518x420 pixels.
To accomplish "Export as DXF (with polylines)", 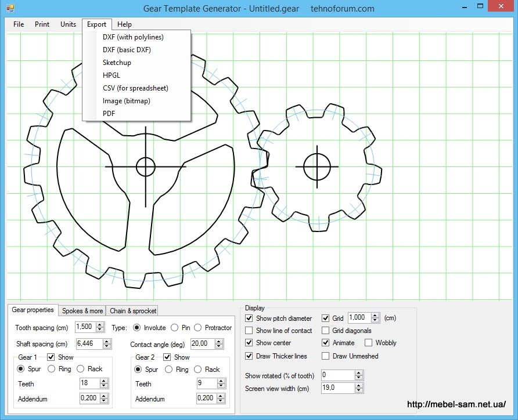I will (x=133, y=37).
